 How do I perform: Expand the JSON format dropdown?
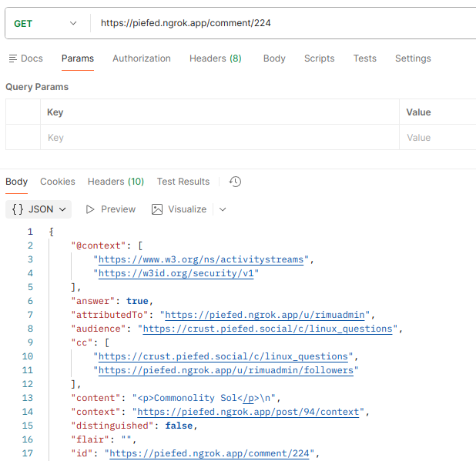(x=39, y=209)
